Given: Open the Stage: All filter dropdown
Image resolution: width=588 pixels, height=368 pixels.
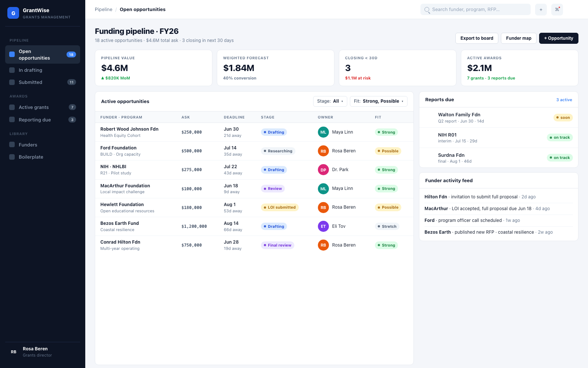Looking at the screenshot, I should 330,101.
